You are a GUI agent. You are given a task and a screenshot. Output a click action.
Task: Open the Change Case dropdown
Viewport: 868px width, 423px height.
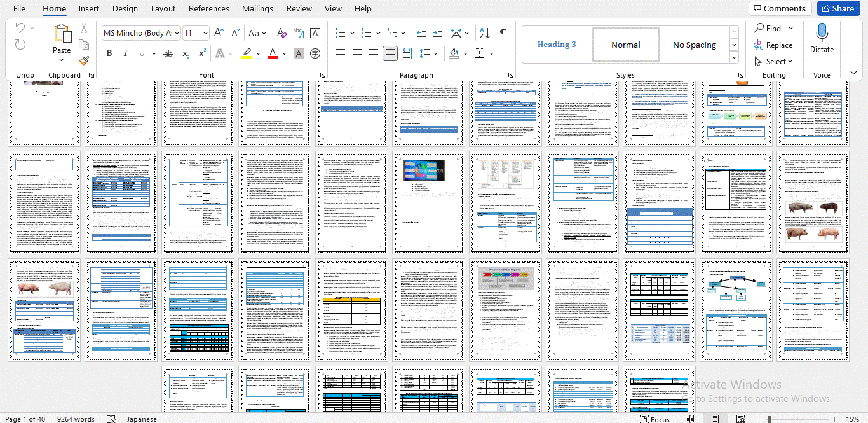[x=257, y=33]
